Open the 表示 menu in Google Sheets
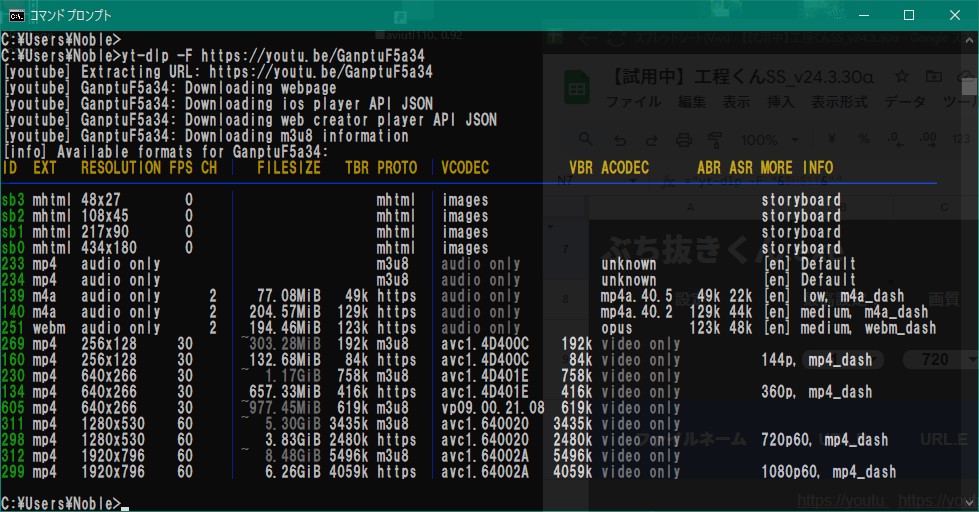The image size is (979, 512). [736, 102]
